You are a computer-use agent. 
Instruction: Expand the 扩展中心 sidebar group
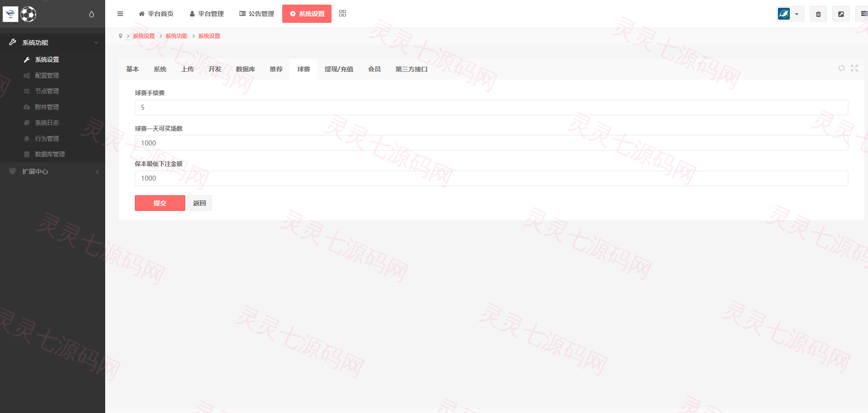point(53,172)
